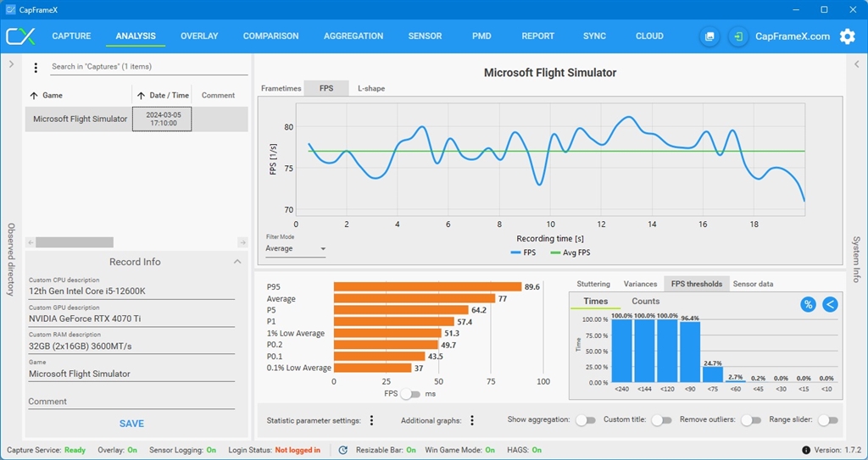Expand the System Info side panel
Image resolution: width=868 pixels, height=460 pixels.
pyautogui.click(x=856, y=64)
